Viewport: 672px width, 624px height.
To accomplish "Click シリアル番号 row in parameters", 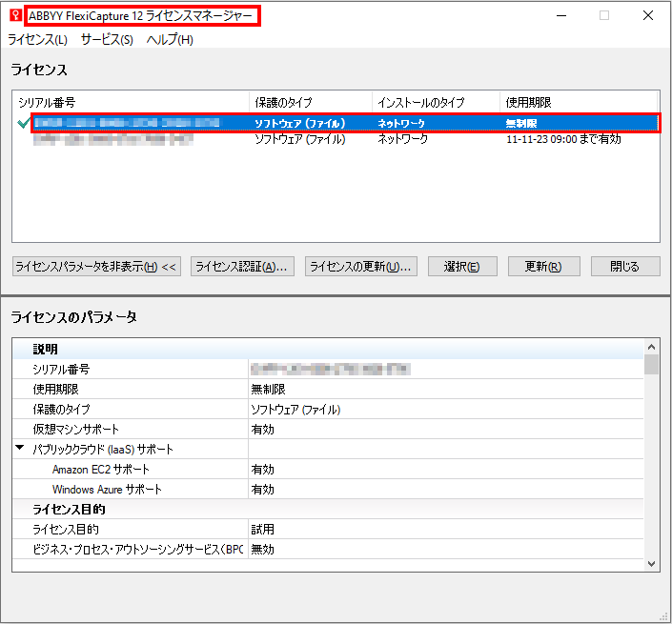I will [328, 370].
